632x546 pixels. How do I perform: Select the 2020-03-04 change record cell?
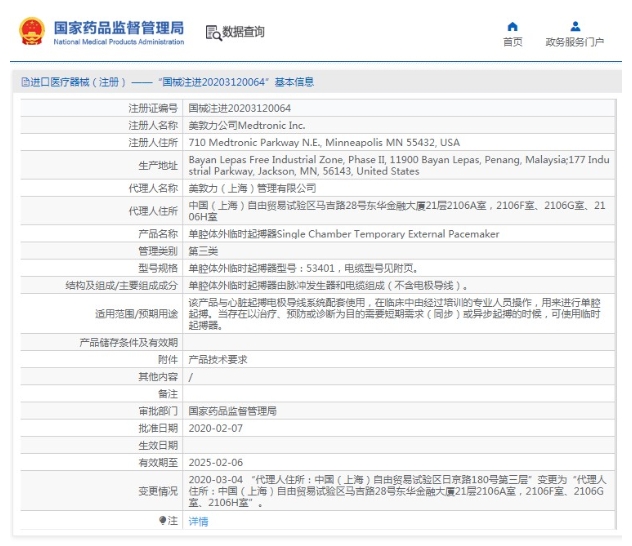(399, 491)
